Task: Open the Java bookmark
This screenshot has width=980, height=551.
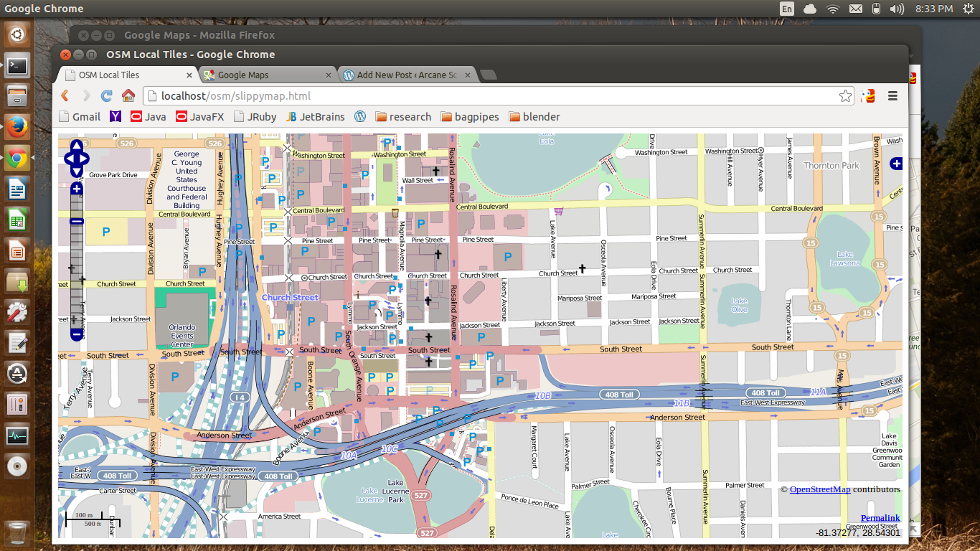Action: (149, 117)
